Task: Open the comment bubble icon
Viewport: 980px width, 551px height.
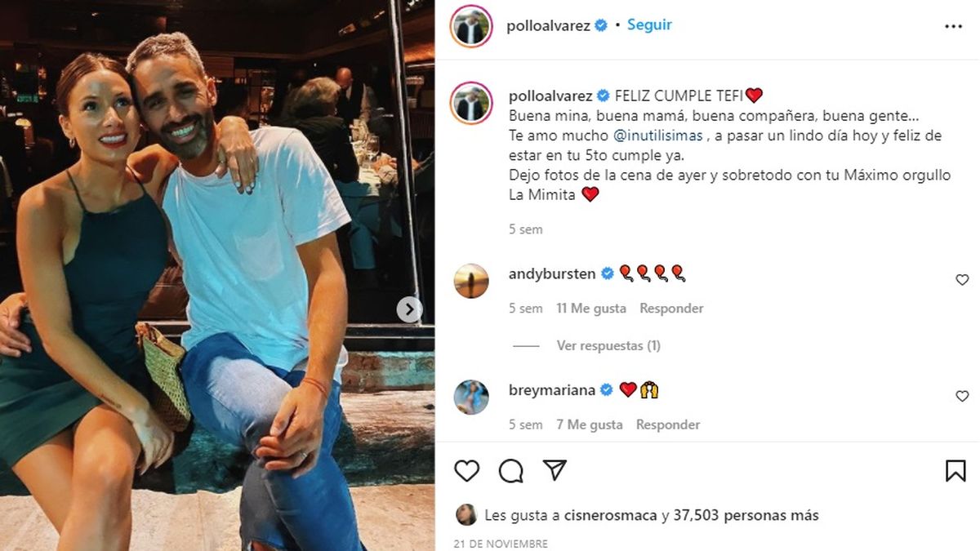Action: (511, 471)
